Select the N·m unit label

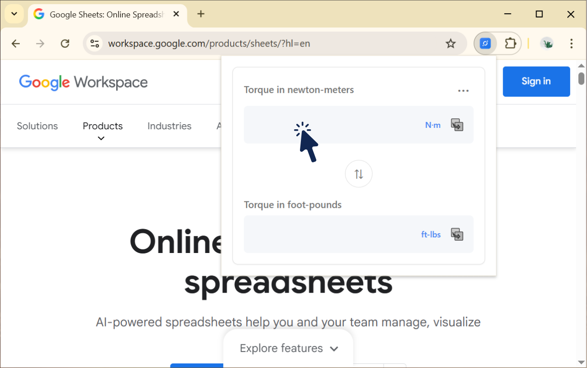[433, 125]
